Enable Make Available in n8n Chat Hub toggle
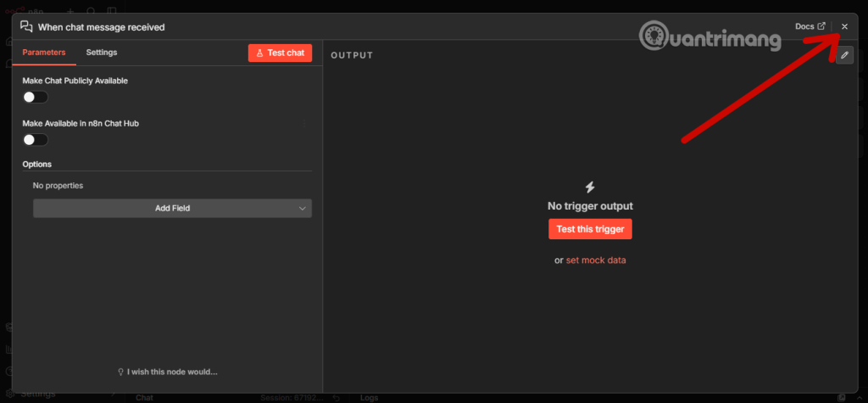 pyautogui.click(x=35, y=140)
